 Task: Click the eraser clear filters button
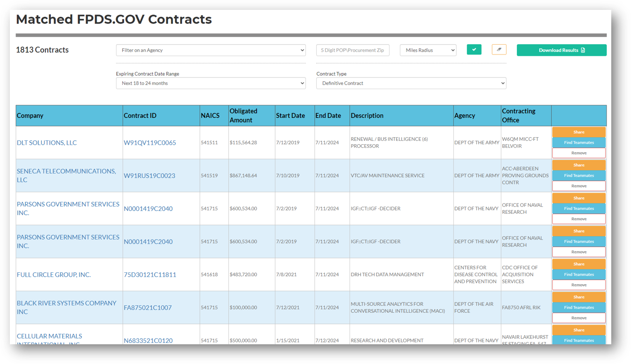coord(499,49)
